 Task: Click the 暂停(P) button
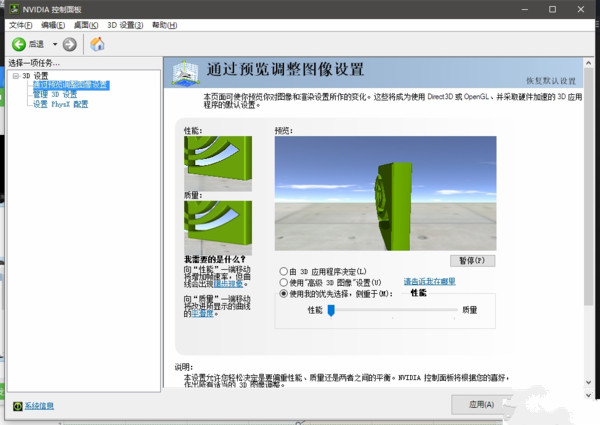[472, 259]
